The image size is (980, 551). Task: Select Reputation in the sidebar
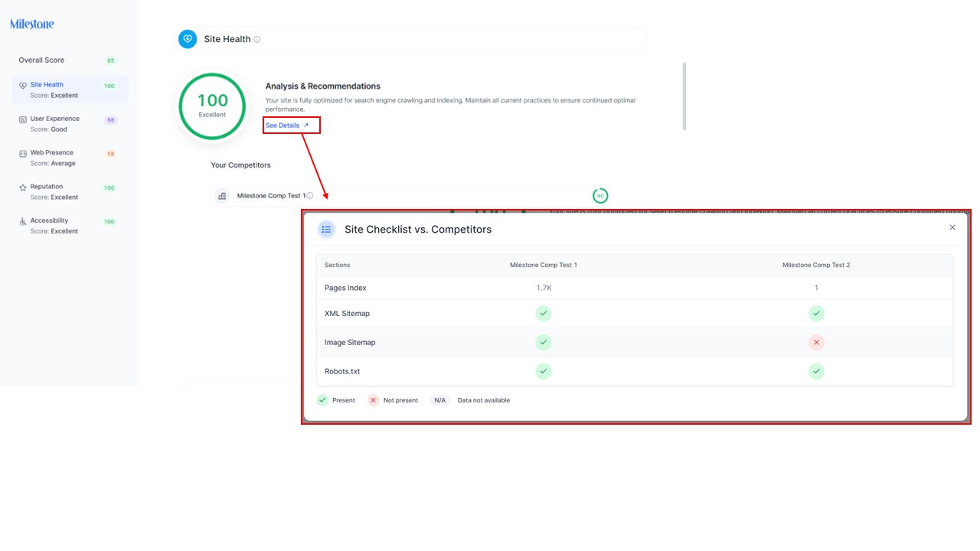pos(70,191)
